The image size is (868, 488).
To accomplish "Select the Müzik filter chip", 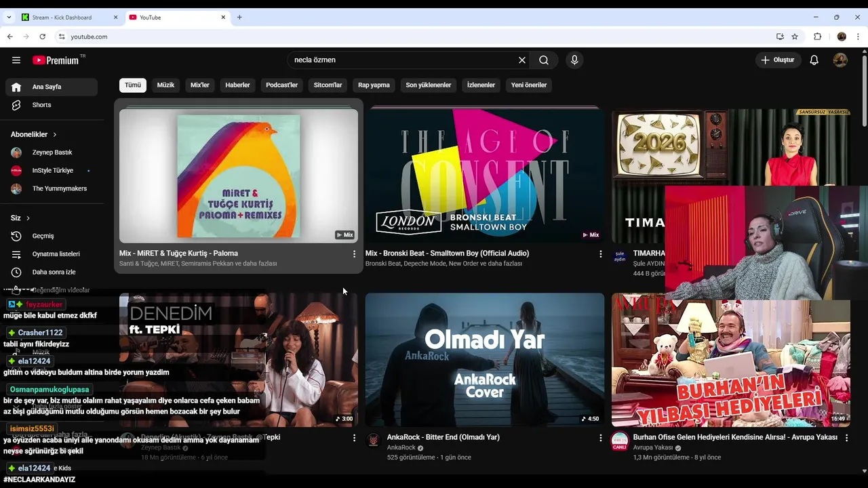I will click(x=165, y=85).
